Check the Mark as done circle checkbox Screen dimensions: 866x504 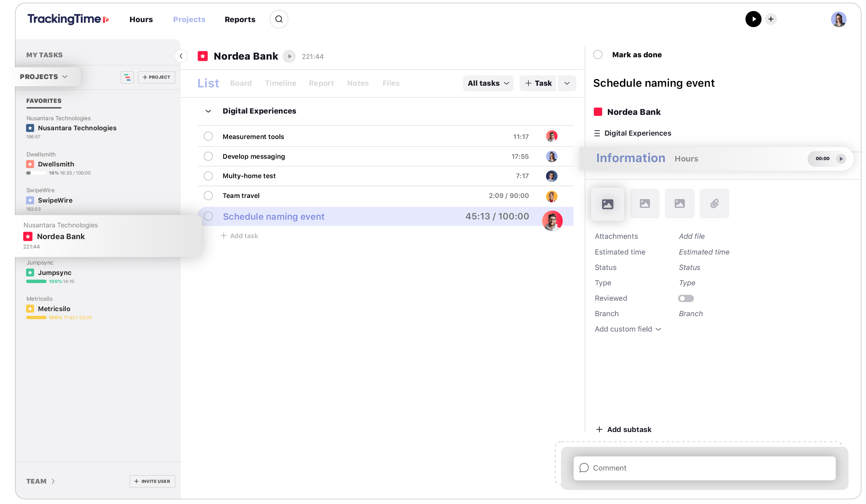[598, 55]
